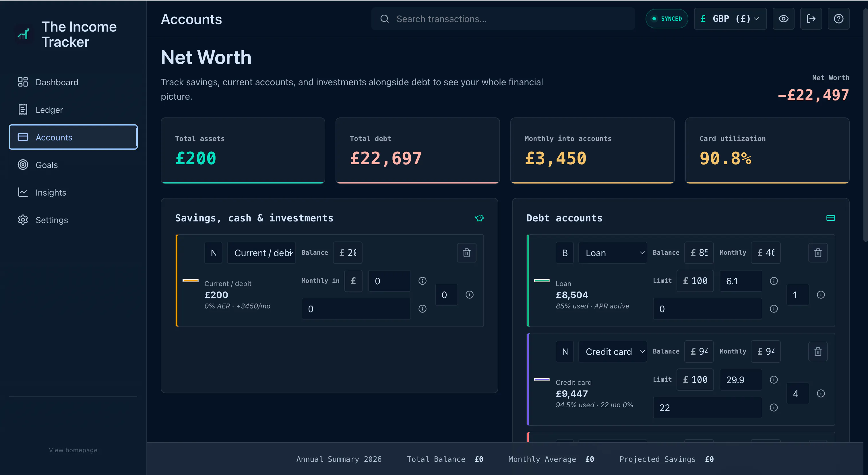This screenshot has width=868, height=475.
Task: Click the card icon in Debt accounts header
Action: [x=831, y=218]
